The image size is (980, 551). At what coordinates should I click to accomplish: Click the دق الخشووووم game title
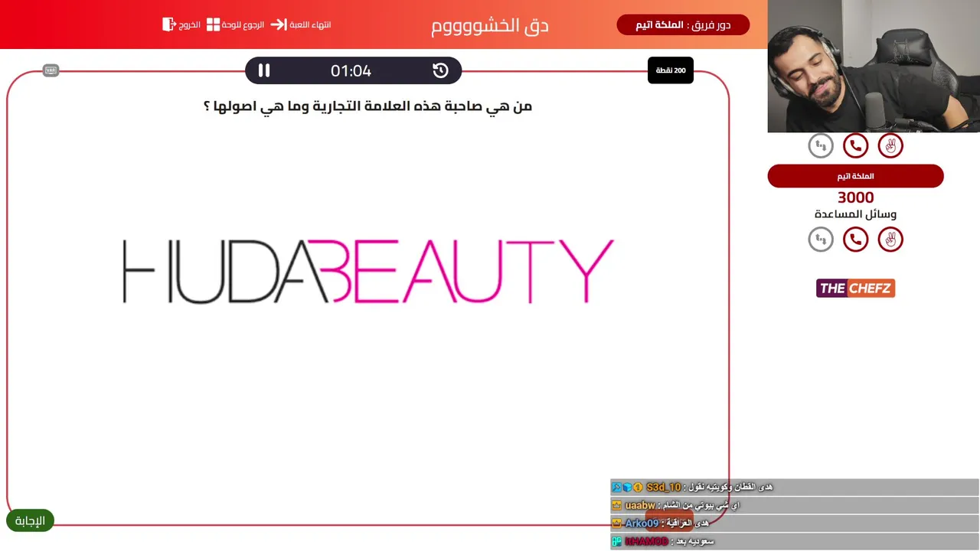pos(490,25)
